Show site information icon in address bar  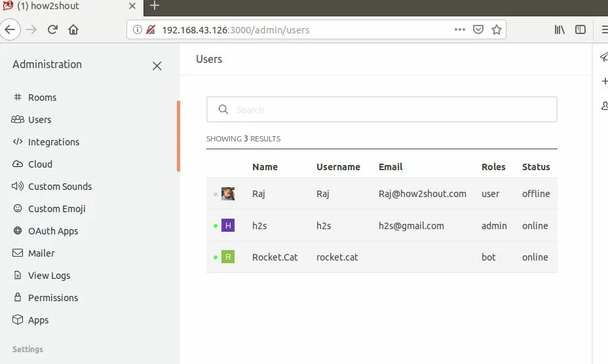point(138,29)
